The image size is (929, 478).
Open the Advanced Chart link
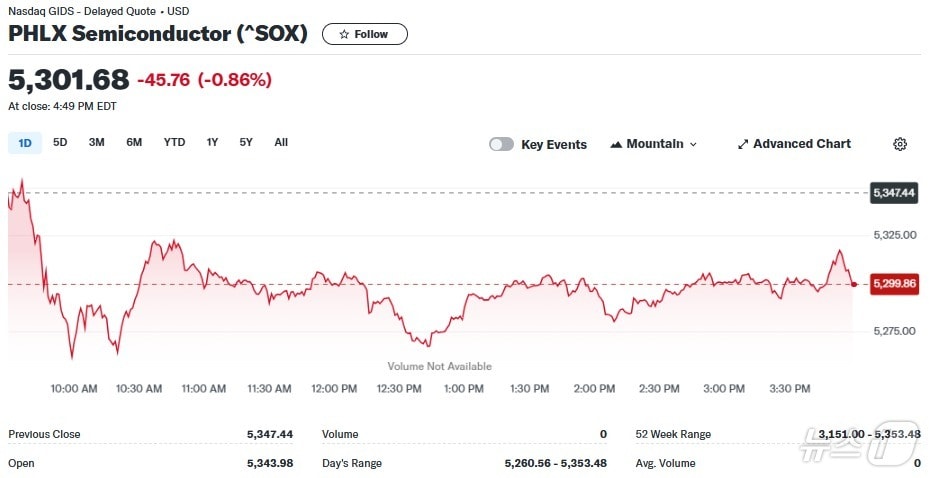click(801, 144)
